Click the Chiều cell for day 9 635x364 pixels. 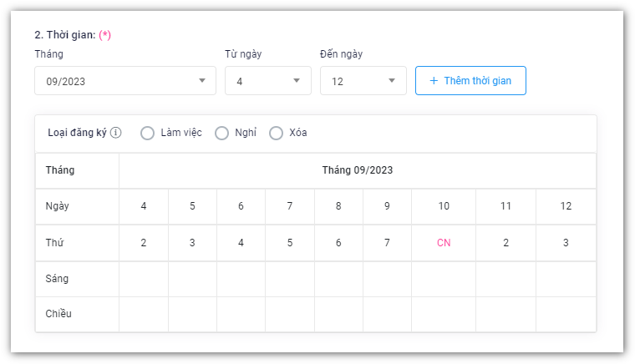387,314
